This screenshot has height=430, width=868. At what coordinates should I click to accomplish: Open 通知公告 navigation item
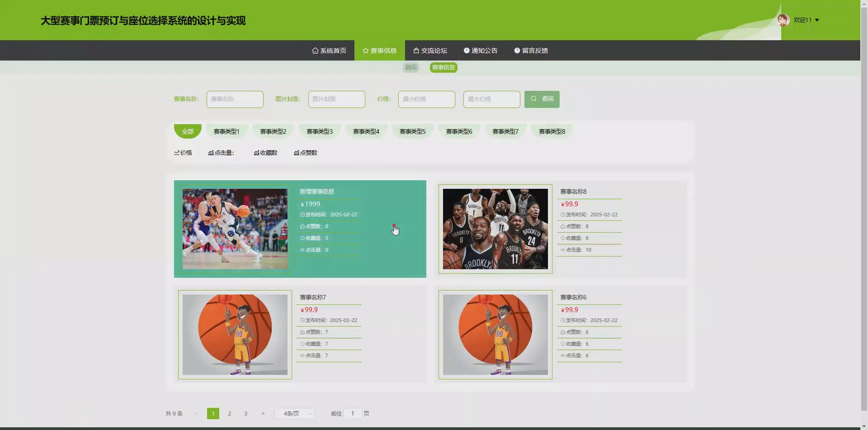point(481,51)
